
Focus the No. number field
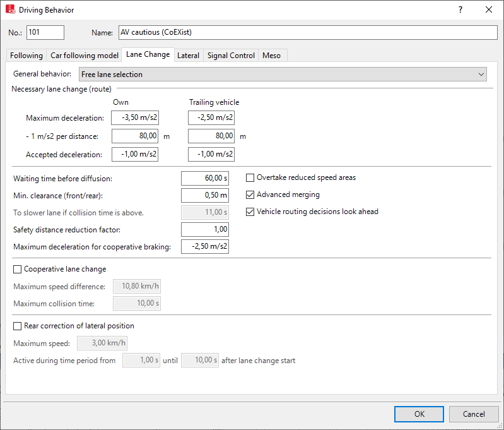coord(45,33)
